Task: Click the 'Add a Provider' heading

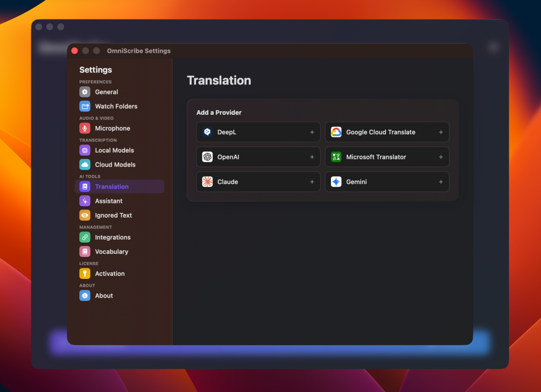Action: point(219,113)
